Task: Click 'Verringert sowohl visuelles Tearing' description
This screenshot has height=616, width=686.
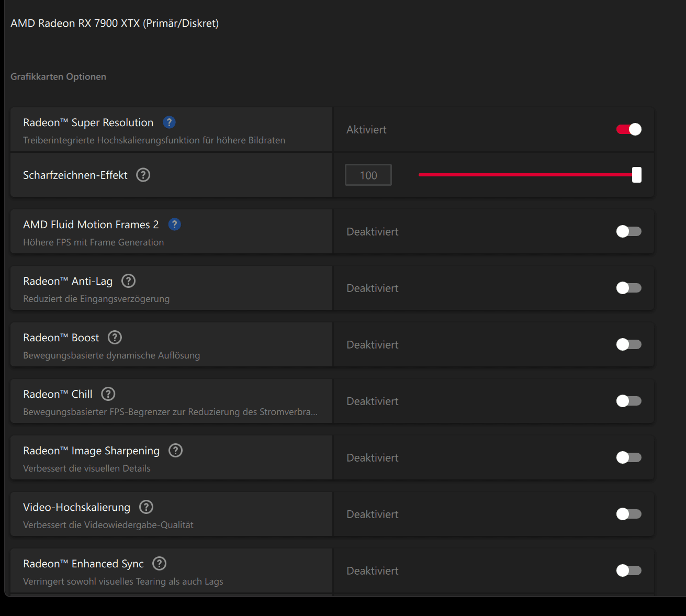Action: point(123,581)
